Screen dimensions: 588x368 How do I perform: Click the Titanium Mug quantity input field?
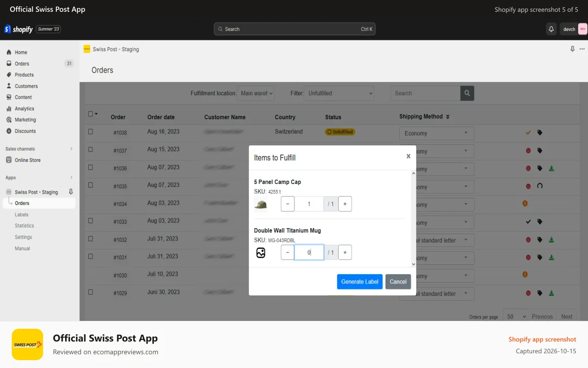pos(309,252)
